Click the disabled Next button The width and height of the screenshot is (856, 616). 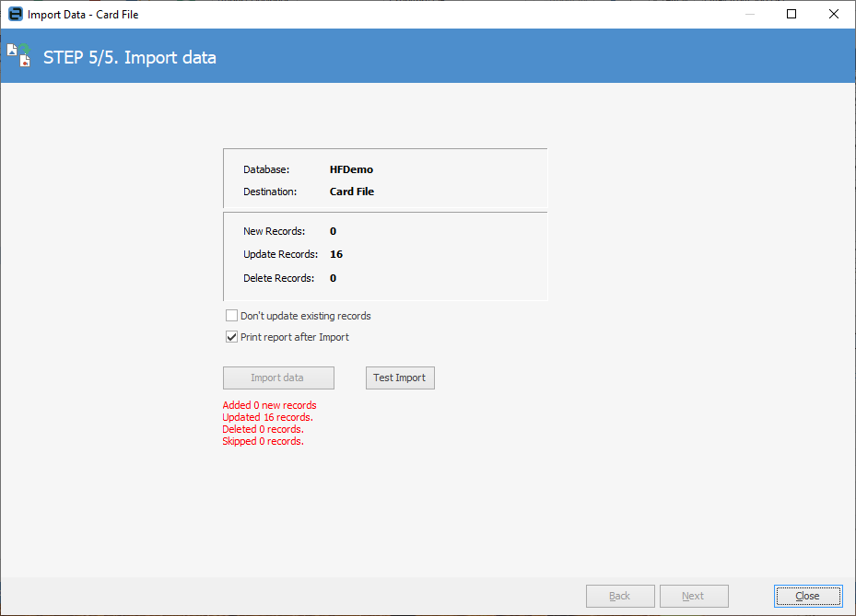pos(694,596)
